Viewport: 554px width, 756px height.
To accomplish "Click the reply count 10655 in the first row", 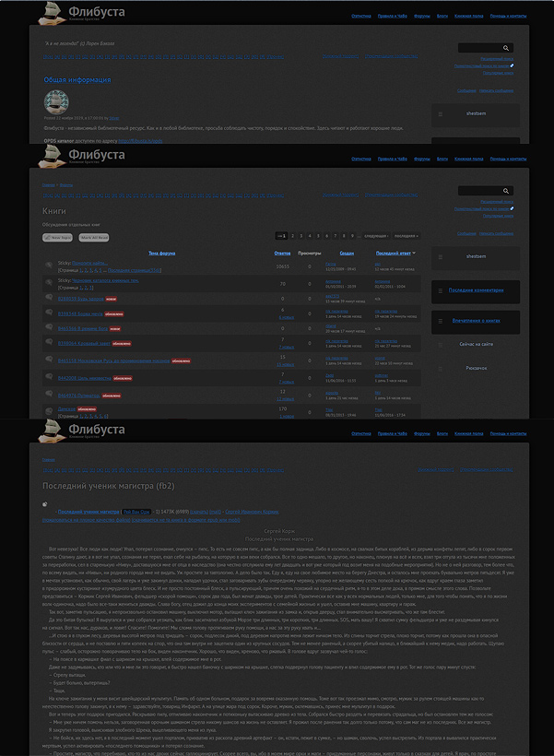I will pyautogui.click(x=283, y=266).
